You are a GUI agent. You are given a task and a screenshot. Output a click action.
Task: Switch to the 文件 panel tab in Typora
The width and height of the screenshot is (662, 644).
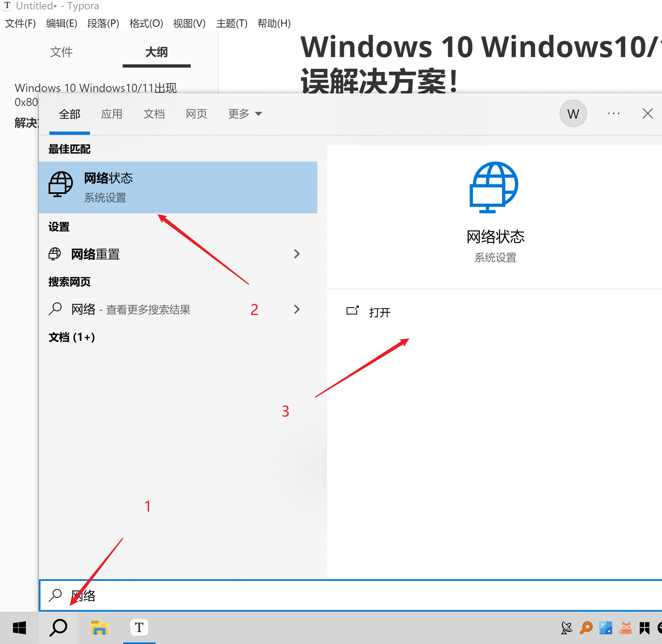[61, 52]
